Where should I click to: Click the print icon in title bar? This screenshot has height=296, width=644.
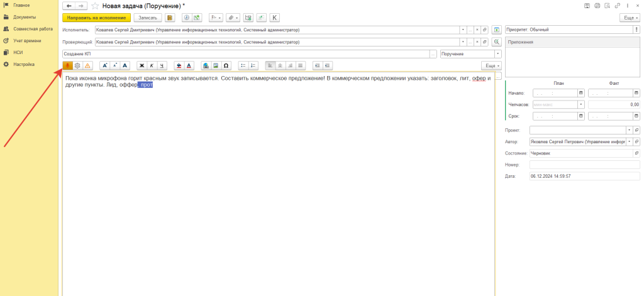point(597,6)
